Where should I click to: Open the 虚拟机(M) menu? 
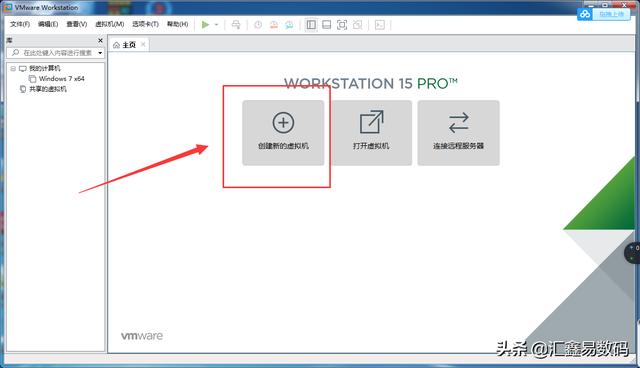point(109,24)
